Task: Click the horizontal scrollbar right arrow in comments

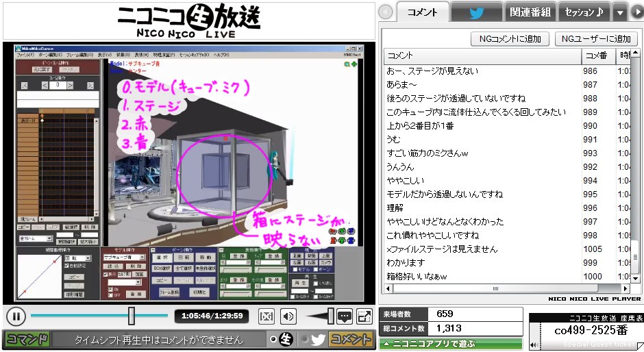Action: 626,288
